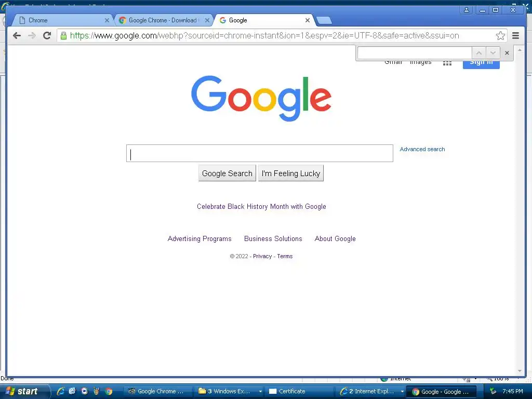Switch to Google Chrome taskbar window
The image size is (532, 399).
157,392
